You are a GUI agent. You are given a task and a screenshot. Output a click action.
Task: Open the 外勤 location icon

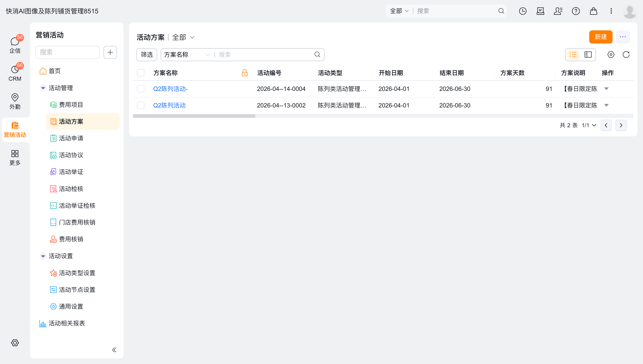pyautogui.click(x=15, y=101)
